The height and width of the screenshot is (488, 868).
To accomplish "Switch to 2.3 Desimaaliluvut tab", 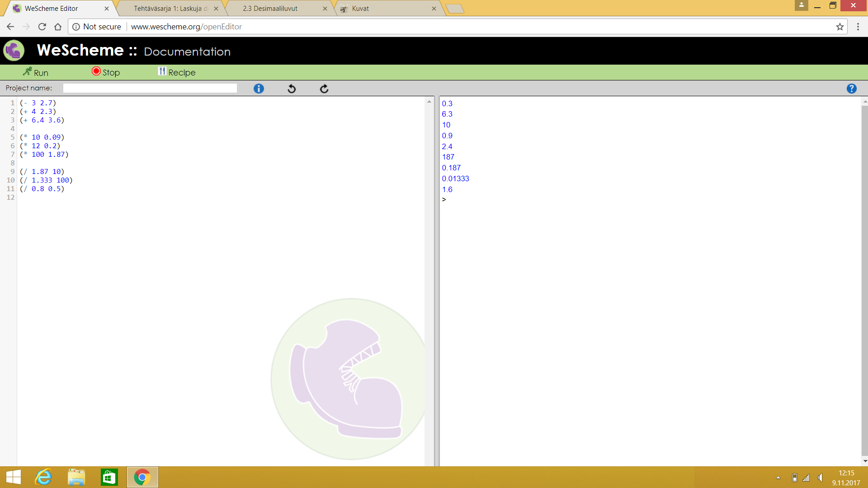I will click(x=270, y=9).
